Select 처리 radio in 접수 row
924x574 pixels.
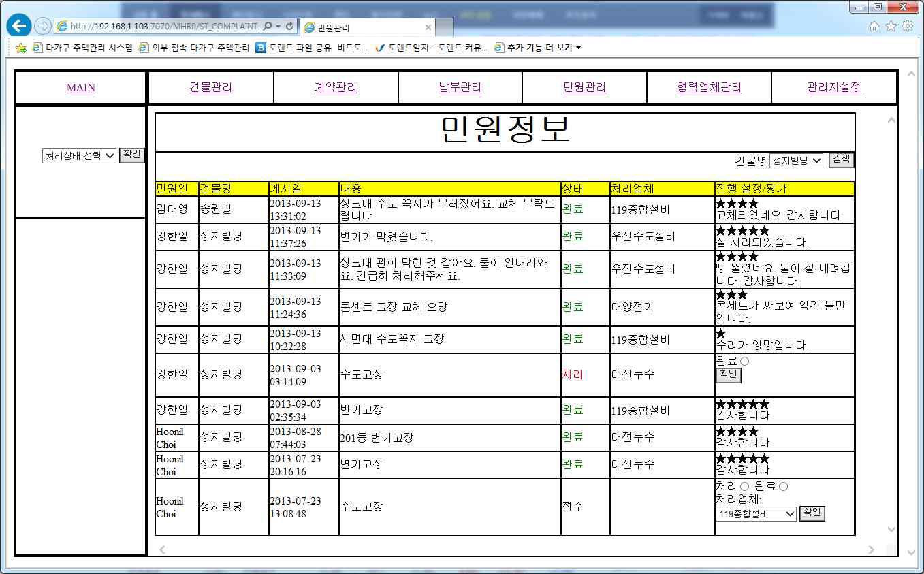click(x=744, y=486)
